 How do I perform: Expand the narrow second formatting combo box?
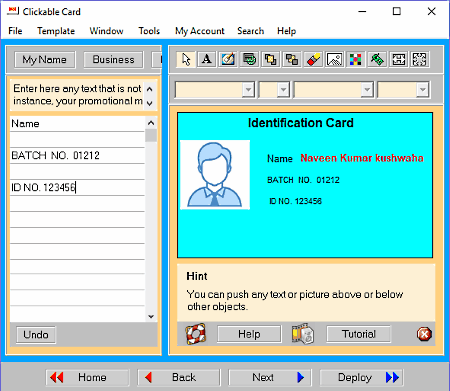point(283,90)
